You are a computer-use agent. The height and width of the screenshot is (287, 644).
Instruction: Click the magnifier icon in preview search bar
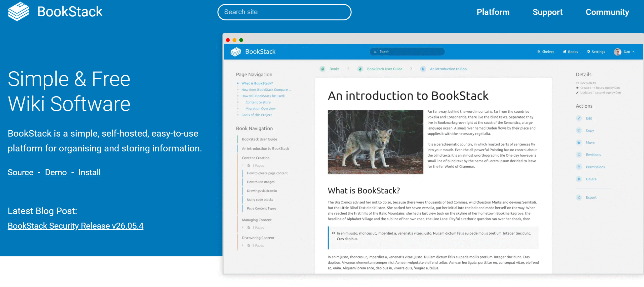(375, 52)
